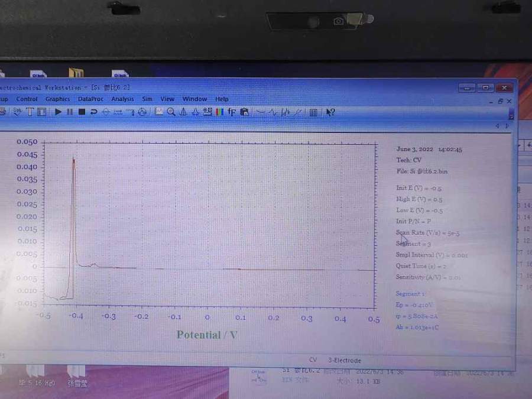Click the Semilog plot toolbar icon
This screenshot has width=532, height=399.
[x=297, y=112]
